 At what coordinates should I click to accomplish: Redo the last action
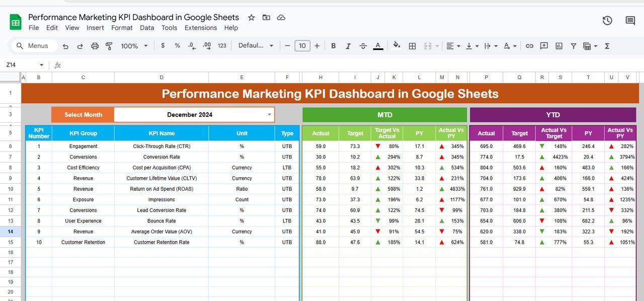[x=80, y=46]
